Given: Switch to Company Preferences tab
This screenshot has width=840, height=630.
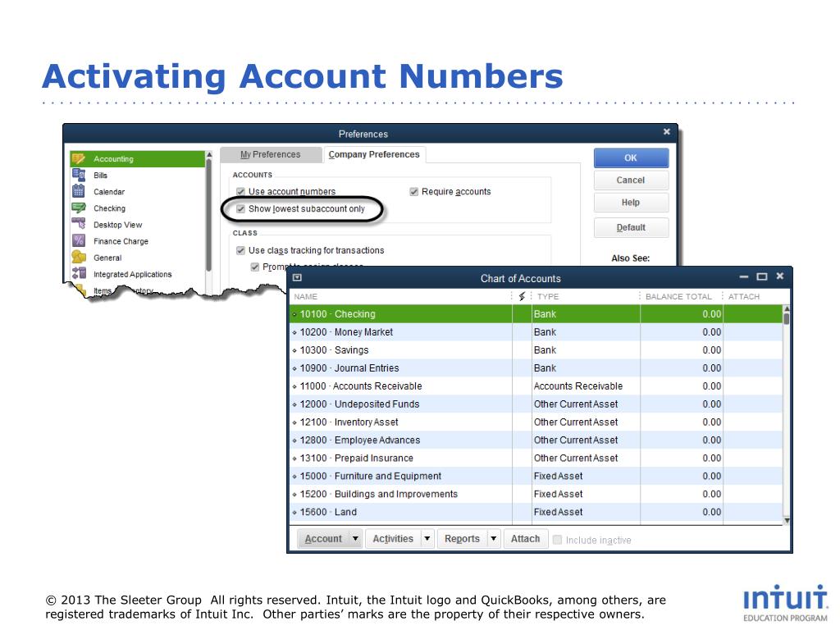Looking at the screenshot, I should [374, 154].
